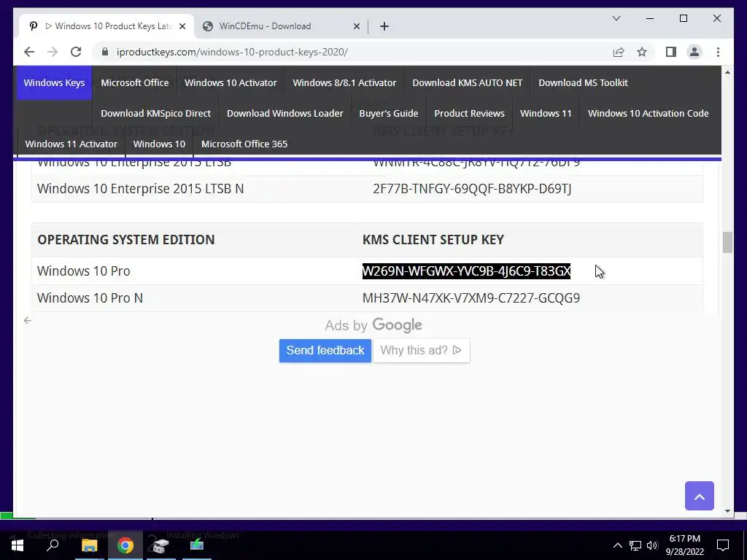Open the Microsoft Office menu item
Image resolution: width=747 pixels, height=560 pixels.
[135, 82]
